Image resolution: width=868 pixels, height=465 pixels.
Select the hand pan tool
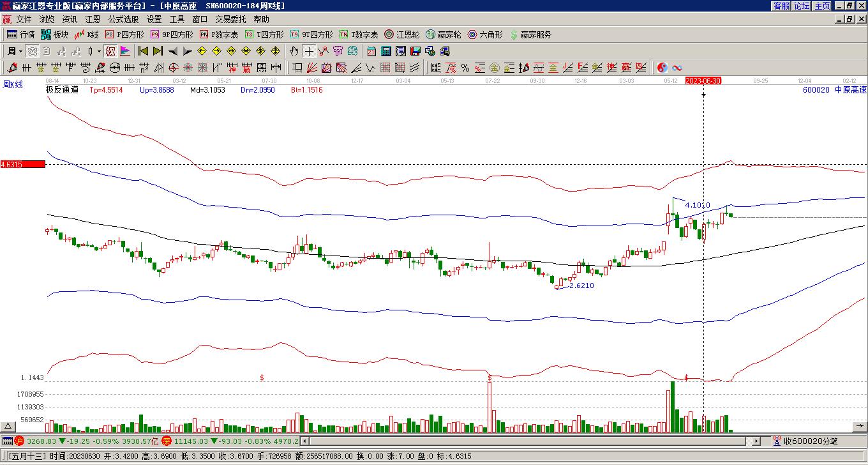(x=294, y=51)
